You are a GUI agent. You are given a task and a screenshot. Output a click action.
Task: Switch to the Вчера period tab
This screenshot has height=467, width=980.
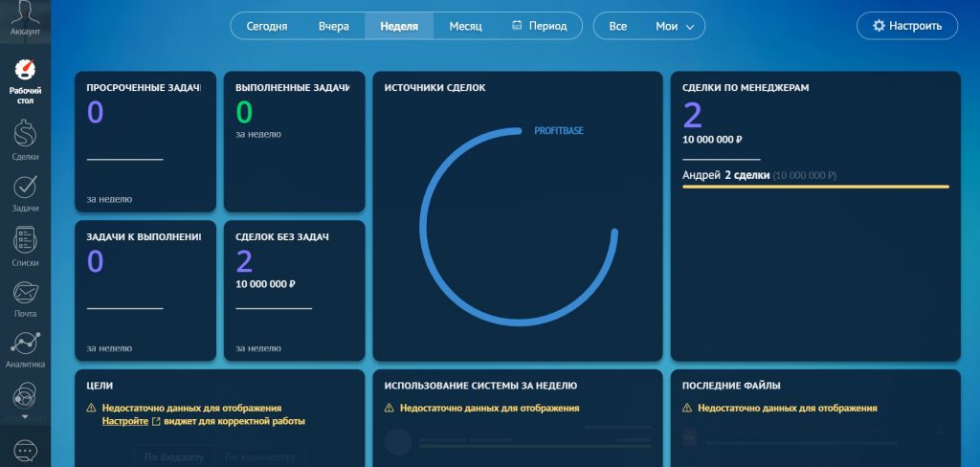[x=334, y=26]
